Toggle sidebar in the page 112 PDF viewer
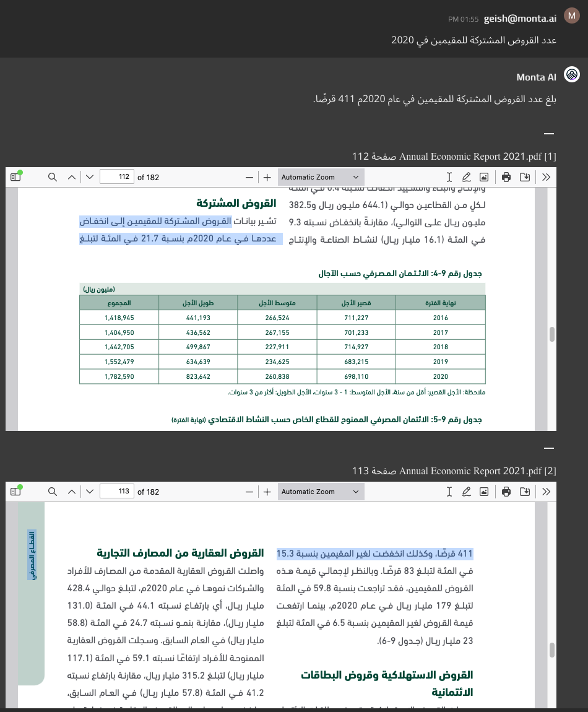This screenshot has height=712, width=588. pos(15,177)
